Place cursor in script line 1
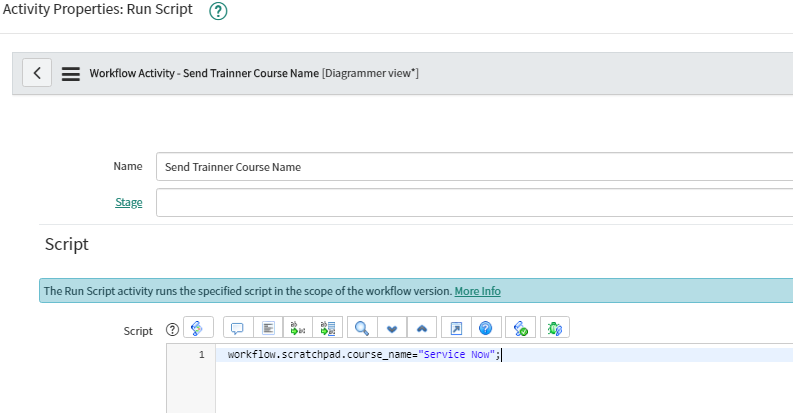 [x=504, y=354]
